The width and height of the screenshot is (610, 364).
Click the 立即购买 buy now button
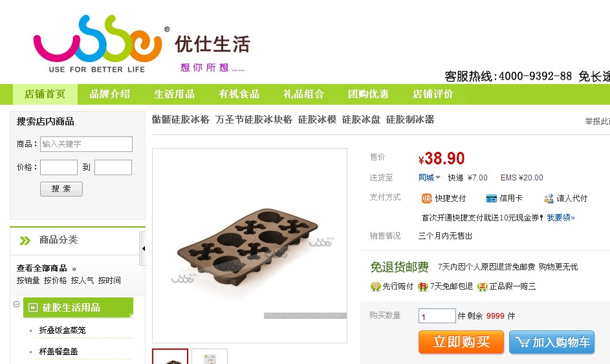(461, 342)
